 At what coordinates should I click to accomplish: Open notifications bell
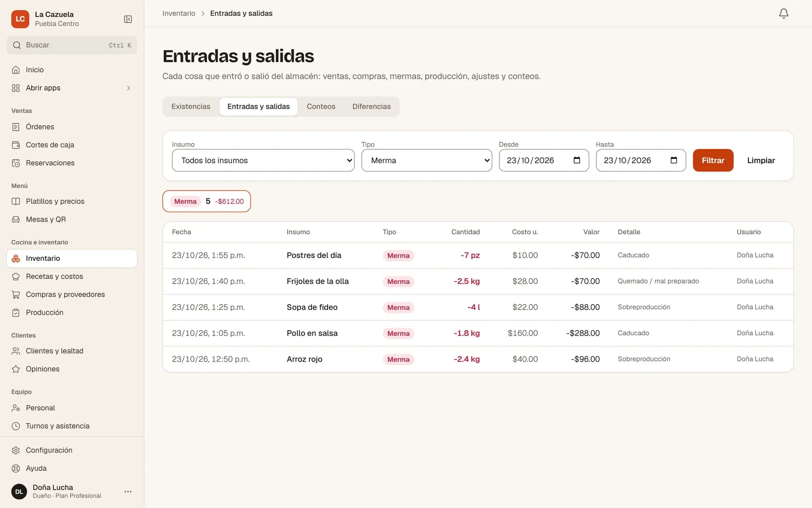[784, 13]
